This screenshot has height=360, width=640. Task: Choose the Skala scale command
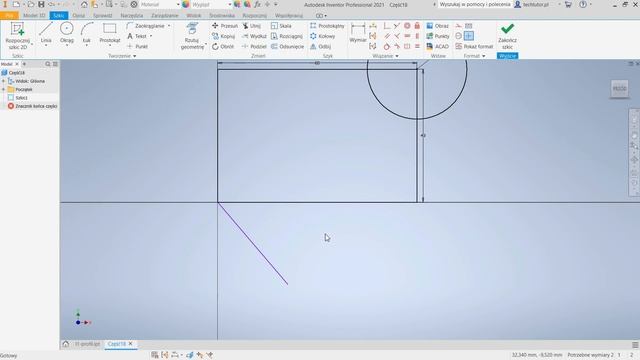[x=281, y=26]
